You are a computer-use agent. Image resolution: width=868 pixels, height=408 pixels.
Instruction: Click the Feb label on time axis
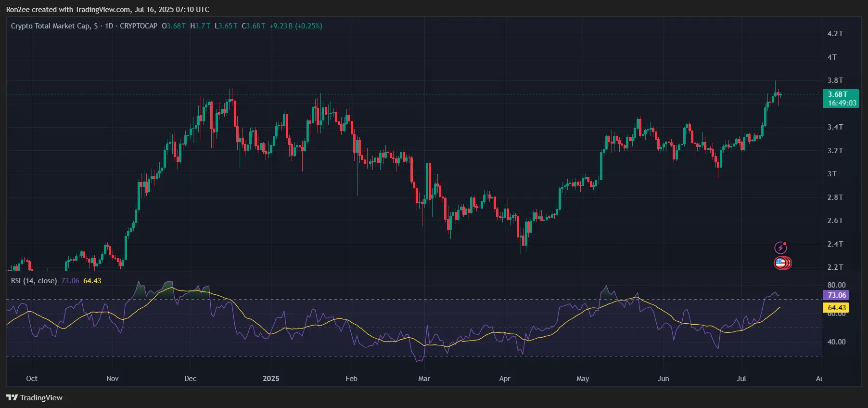[351, 379]
